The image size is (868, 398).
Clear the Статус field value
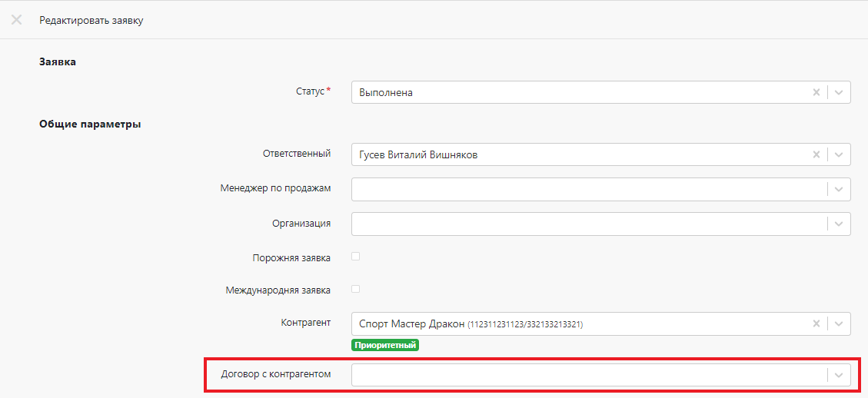(x=816, y=92)
